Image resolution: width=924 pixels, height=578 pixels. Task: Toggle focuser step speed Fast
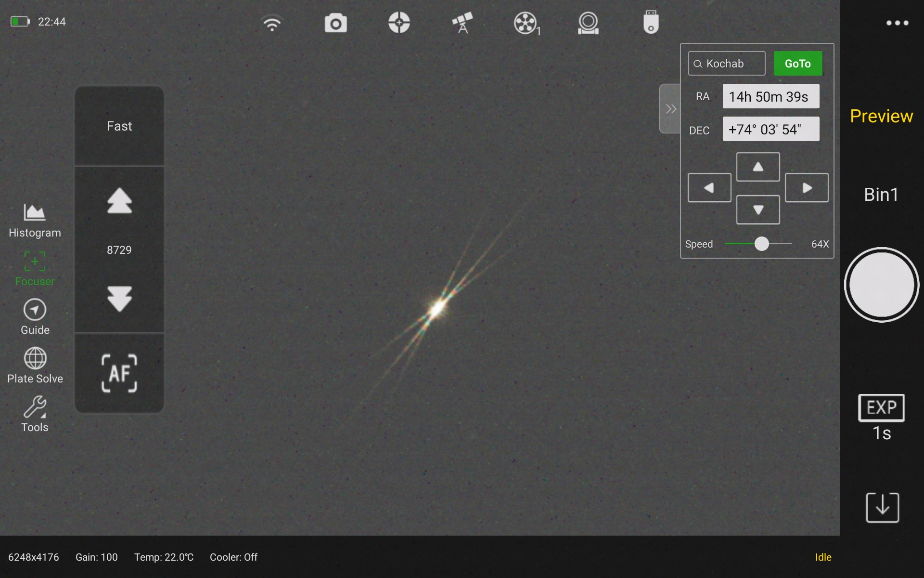119,126
